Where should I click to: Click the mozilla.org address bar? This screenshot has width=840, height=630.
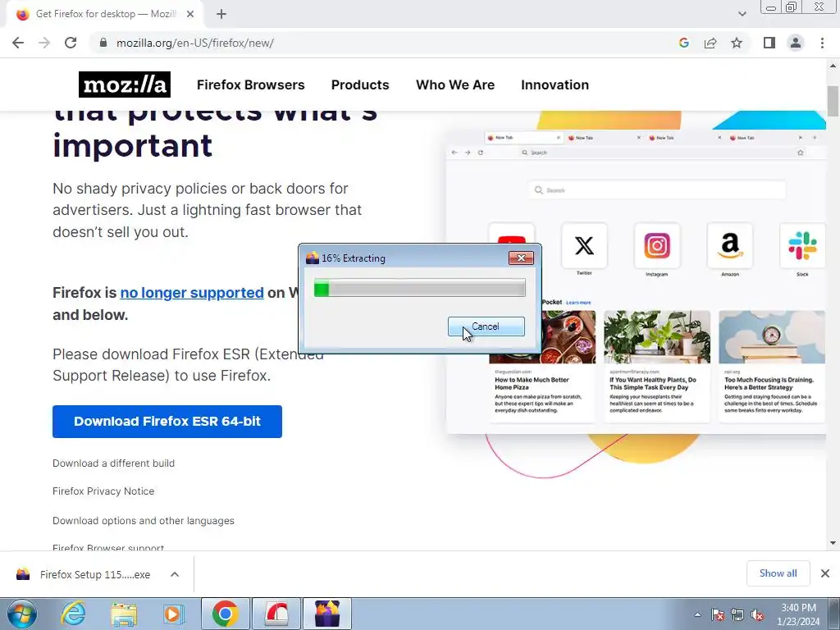pyautogui.click(x=386, y=43)
